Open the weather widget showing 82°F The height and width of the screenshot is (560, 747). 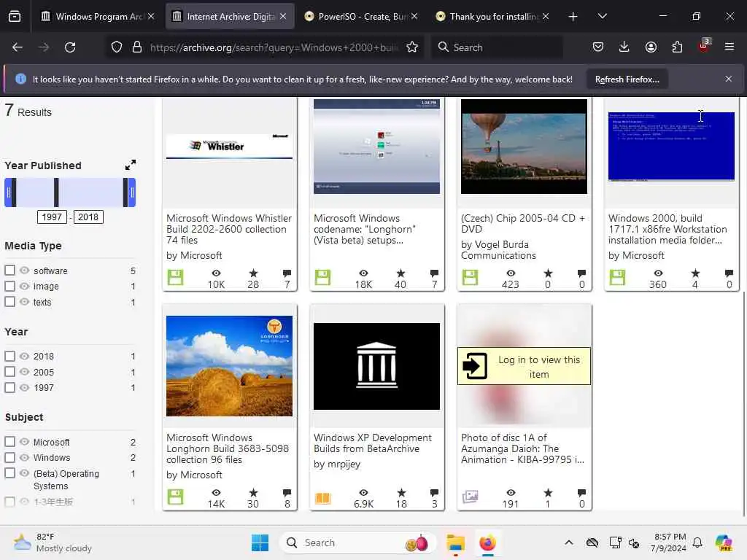(x=53, y=542)
